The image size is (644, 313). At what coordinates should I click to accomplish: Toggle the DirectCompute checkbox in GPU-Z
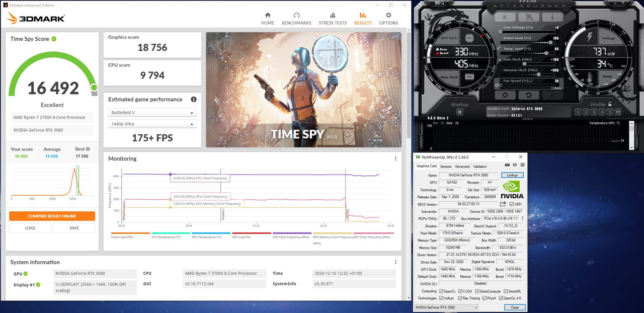[477, 291]
